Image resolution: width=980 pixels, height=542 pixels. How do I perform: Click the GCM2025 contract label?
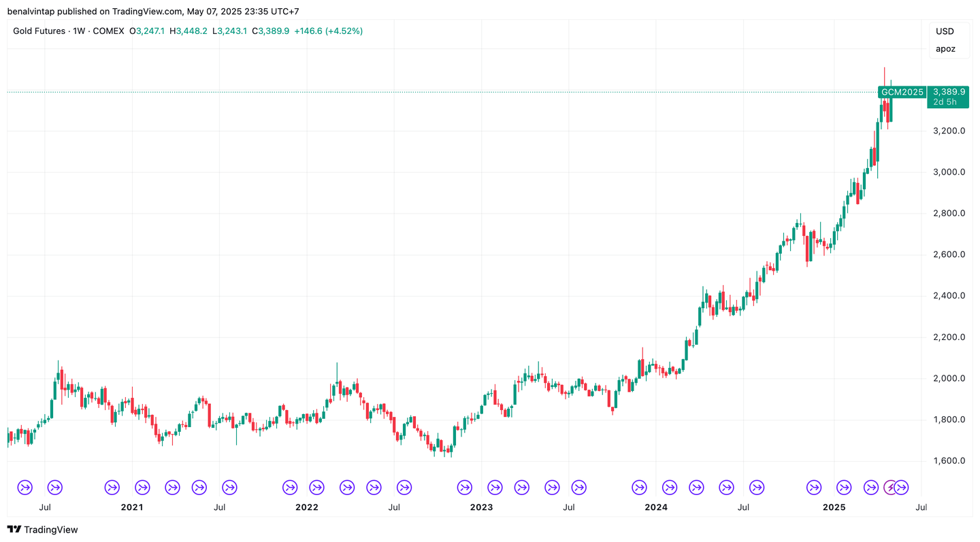[902, 92]
